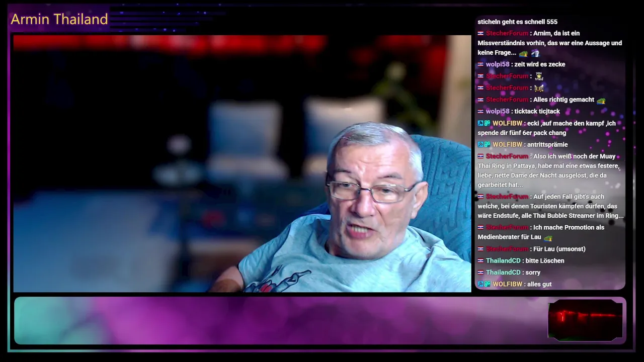The image size is (644, 362).
Task: Click the flag badge before "Arnim, da ist ein"
Action: (x=480, y=33)
